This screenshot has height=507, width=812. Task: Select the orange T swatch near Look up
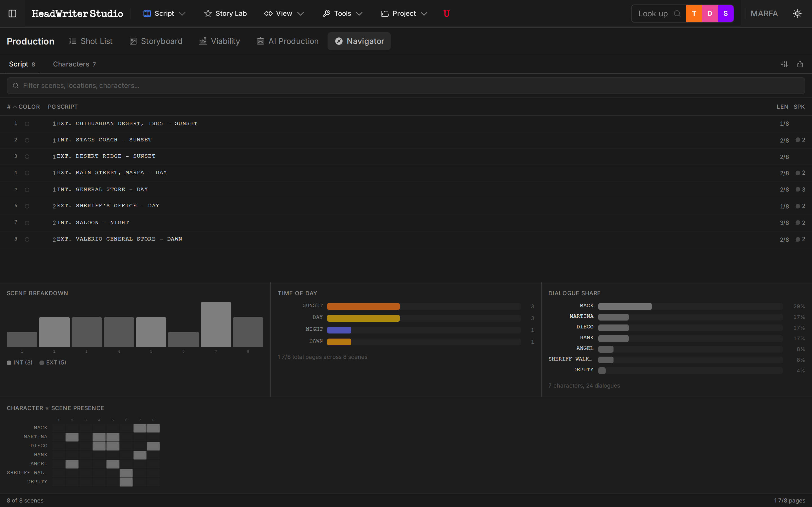(x=694, y=14)
